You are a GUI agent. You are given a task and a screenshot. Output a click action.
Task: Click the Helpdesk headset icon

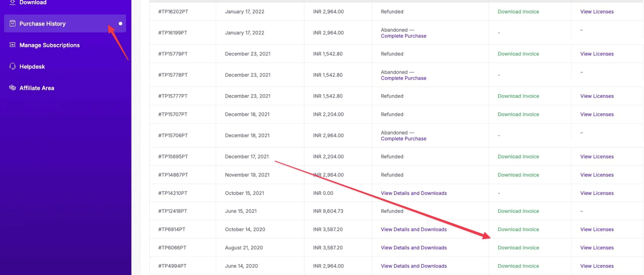(12, 66)
